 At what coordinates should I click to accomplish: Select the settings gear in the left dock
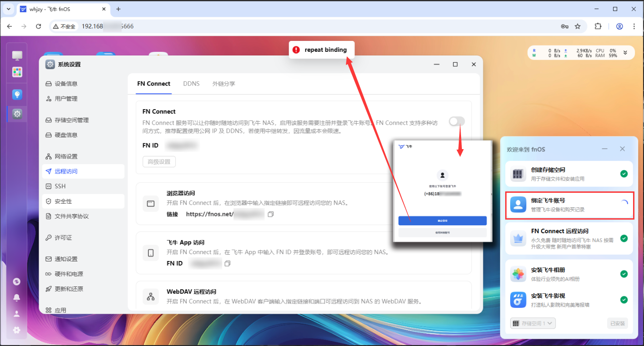pyautogui.click(x=17, y=114)
